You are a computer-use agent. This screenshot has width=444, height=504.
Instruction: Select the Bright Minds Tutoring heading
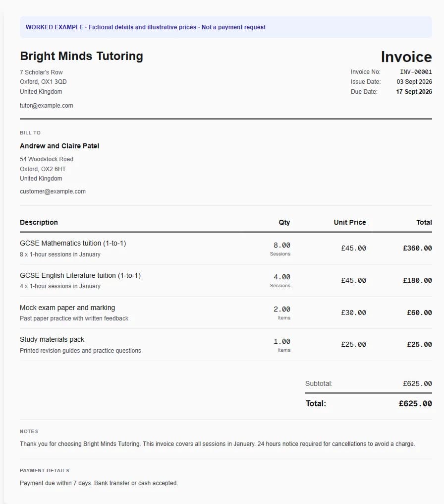tap(82, 56)
